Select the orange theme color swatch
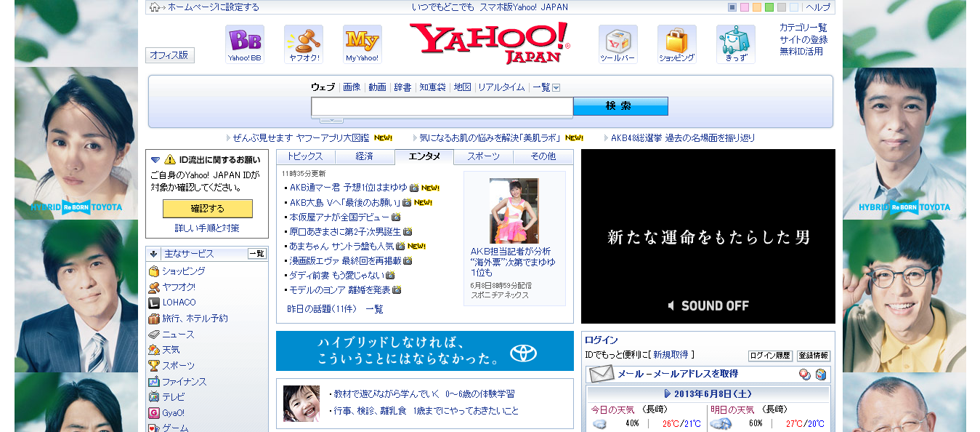This screenshot has height=432, width=980. [757, 7]
